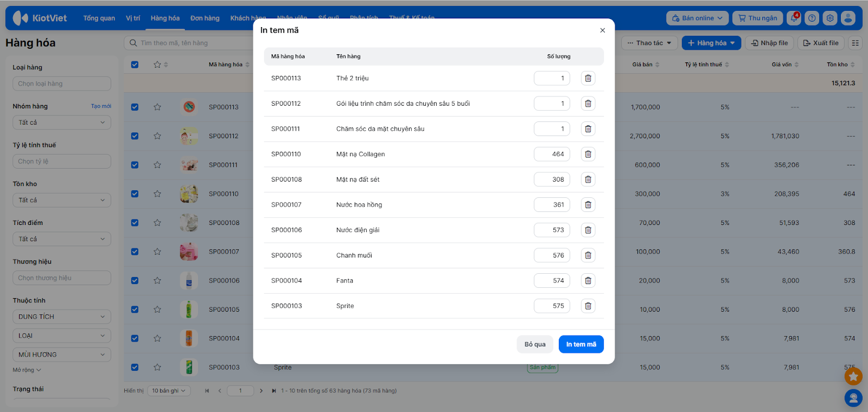The image size is (868, 412).
Task: Open the user account avatar
Action: [848, 18]
